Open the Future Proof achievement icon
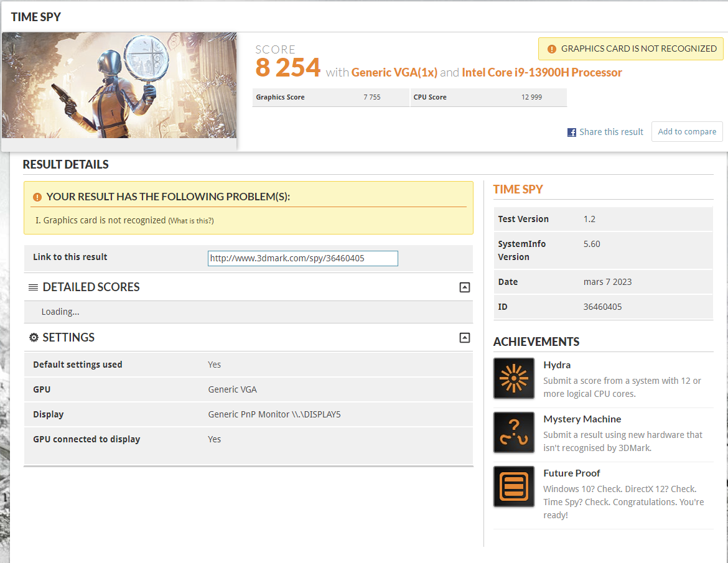This screenshot has height=563, width=728. [513, 486]
